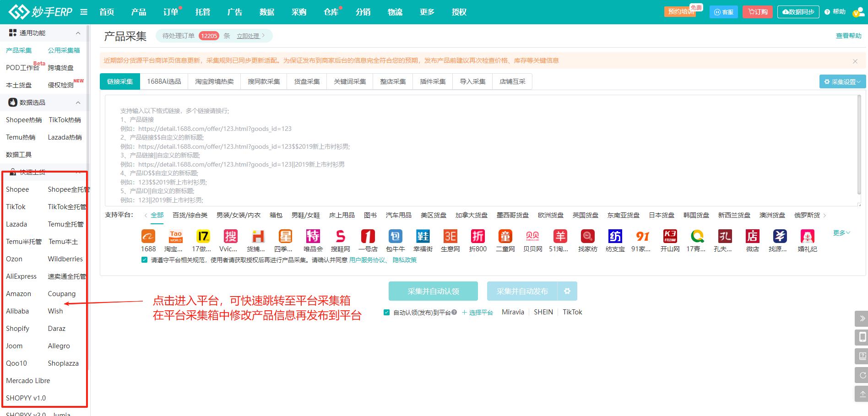Select the Tao World platform icon
This screenshot has height=416, width=868.
tap(176, 236)
